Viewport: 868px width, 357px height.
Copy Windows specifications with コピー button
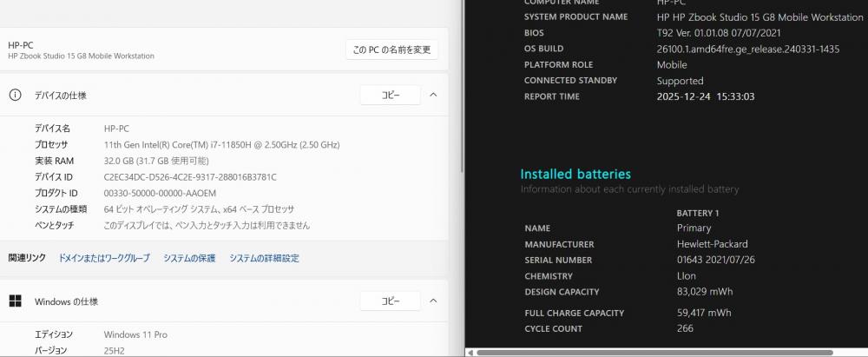391,301
